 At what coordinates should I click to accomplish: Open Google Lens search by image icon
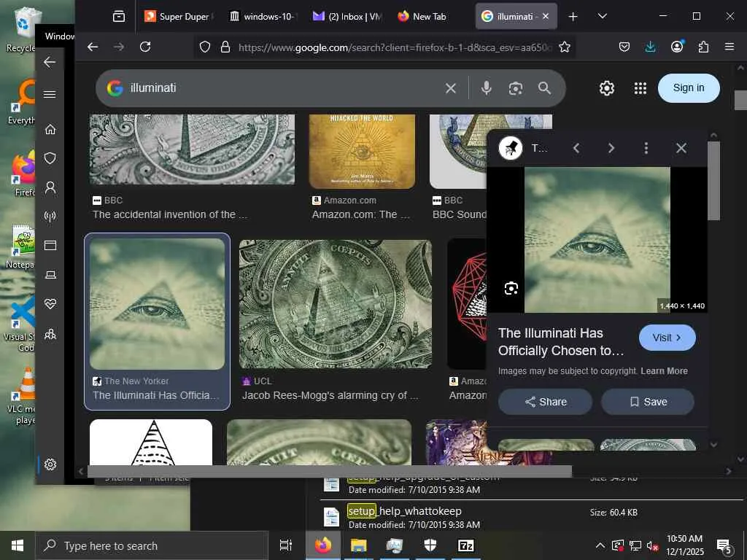coord(516,88)
